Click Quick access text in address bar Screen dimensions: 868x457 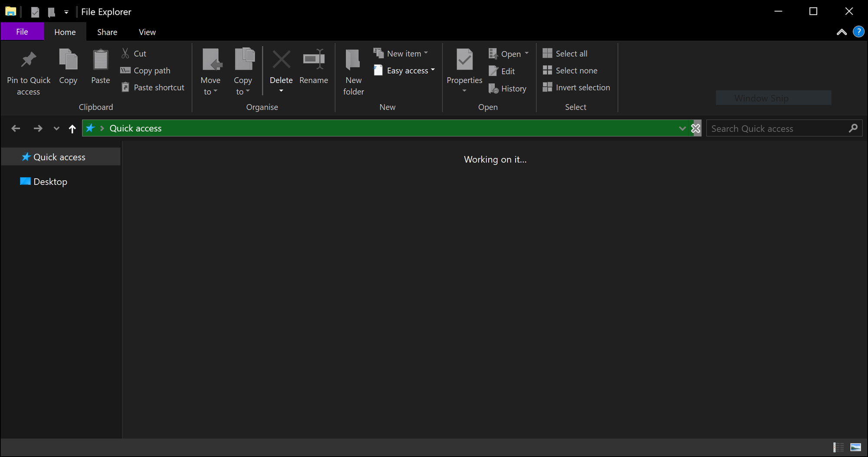pos(135,128)
